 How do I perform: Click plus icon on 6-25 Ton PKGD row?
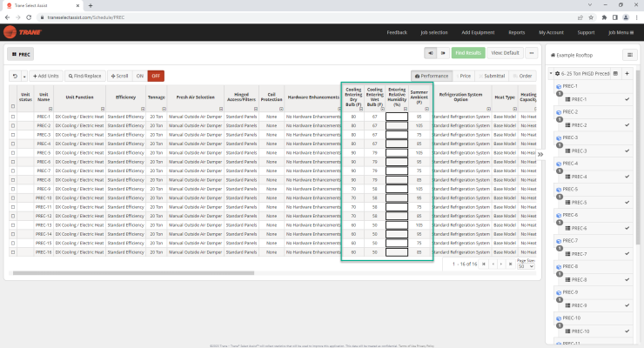coord(627,73)
